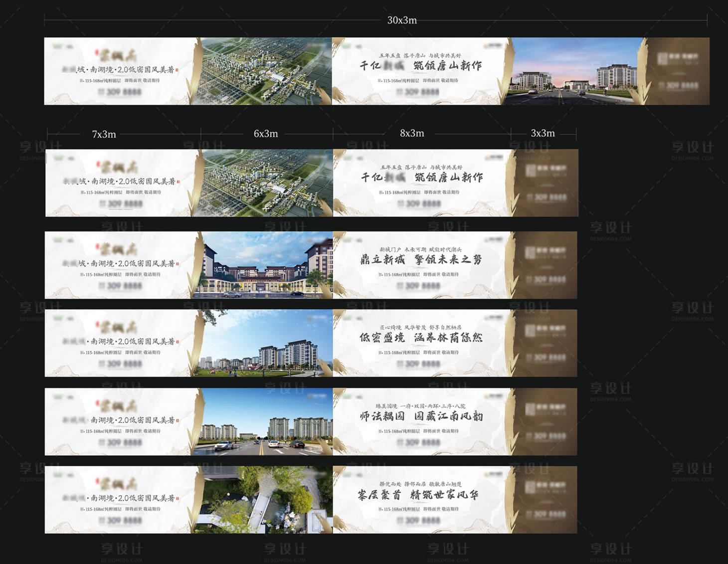728x564 pixels.
Task: Click the "3x3m" dimension label
Action: click(x=543, y=133)
